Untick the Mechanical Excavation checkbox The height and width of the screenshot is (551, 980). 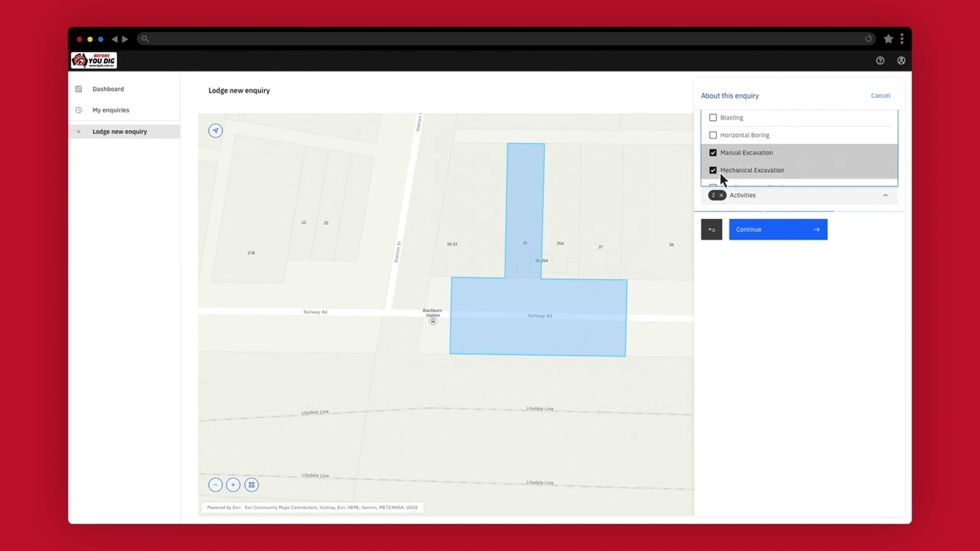pyautogui.click(x=713, y=171)
